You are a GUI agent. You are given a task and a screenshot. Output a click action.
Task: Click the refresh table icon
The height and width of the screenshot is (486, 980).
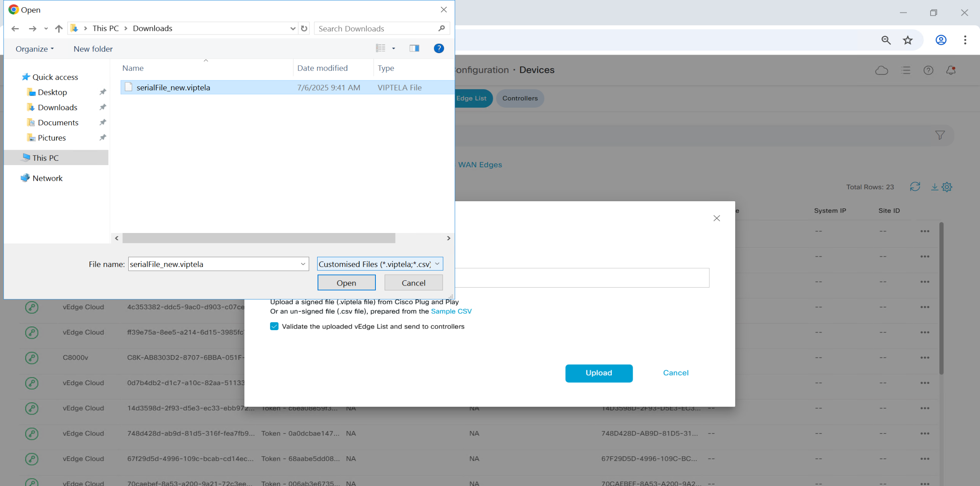915,187
